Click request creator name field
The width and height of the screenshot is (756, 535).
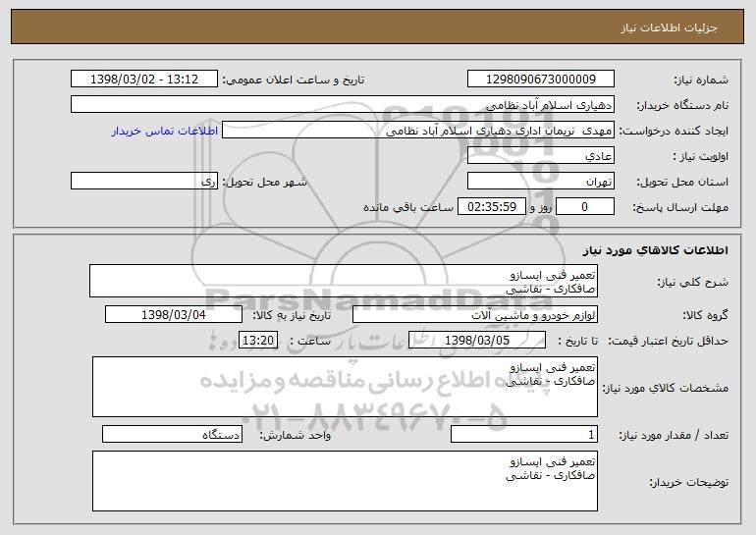point(418,131)
